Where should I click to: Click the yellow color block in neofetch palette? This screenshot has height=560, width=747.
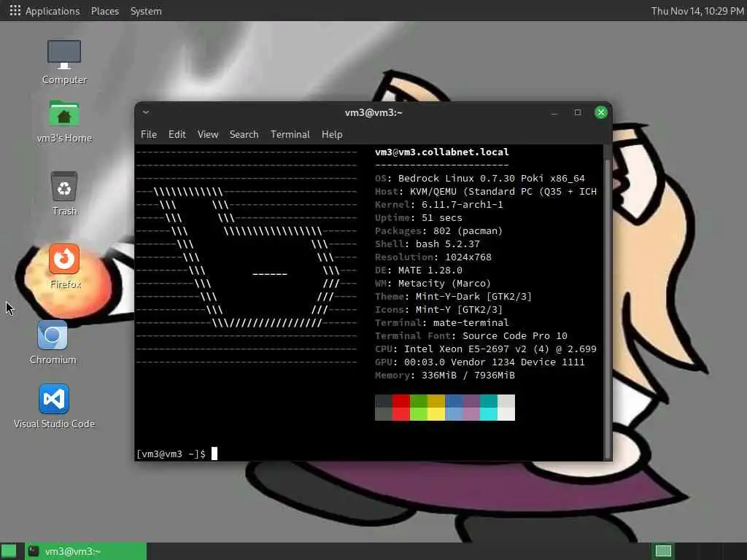(436, 408)
